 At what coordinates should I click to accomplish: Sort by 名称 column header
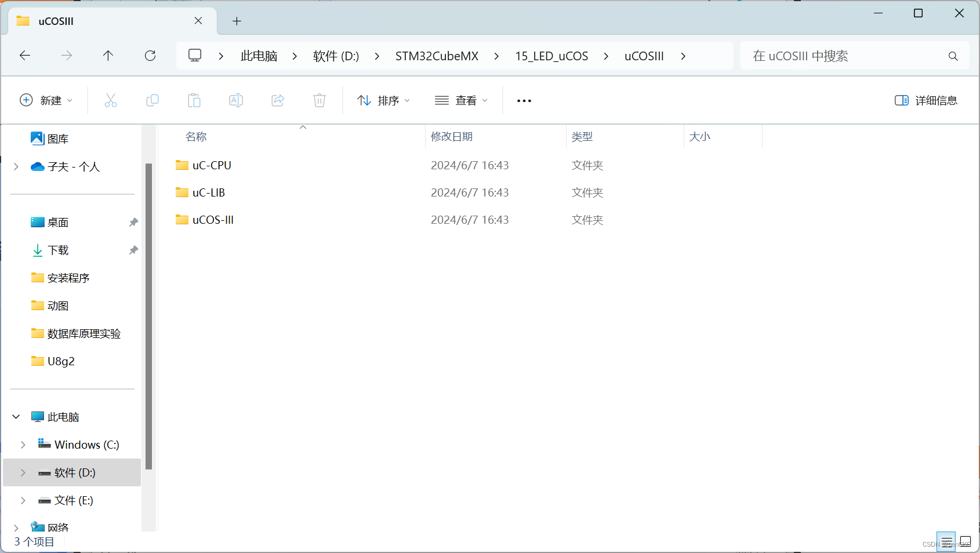pyautogui.click(x=196, y=137)
